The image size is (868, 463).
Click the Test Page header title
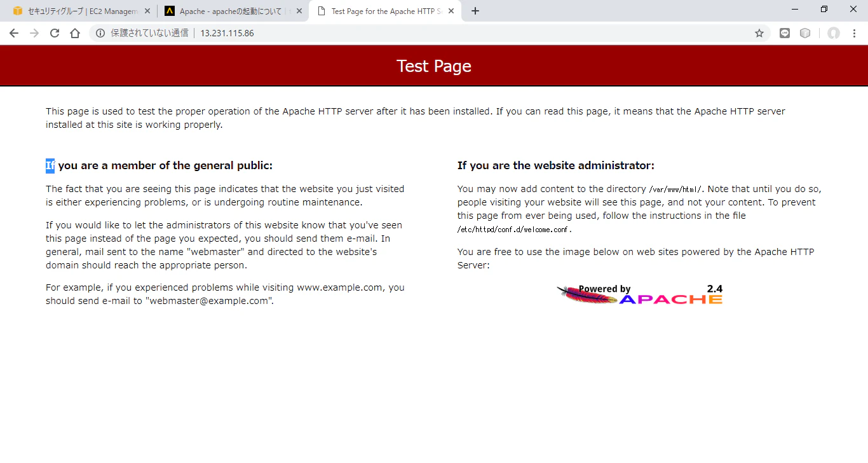point(434,66)
